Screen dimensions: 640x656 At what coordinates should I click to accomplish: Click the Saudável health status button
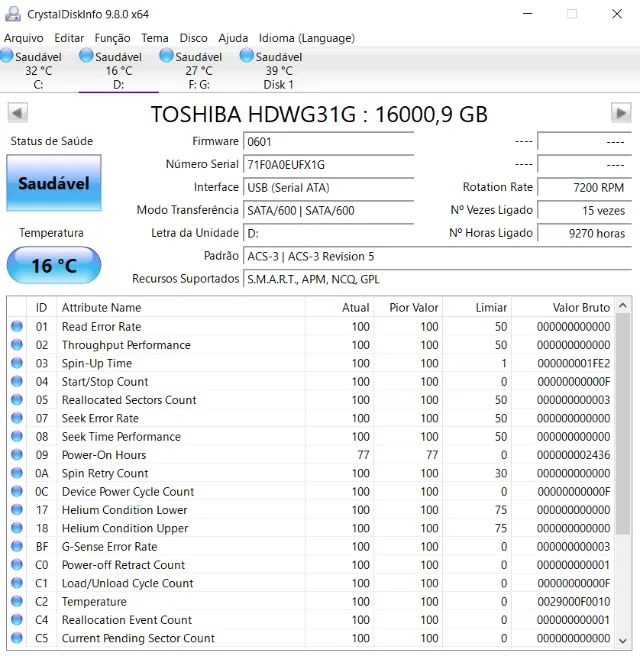coord(54,183)
